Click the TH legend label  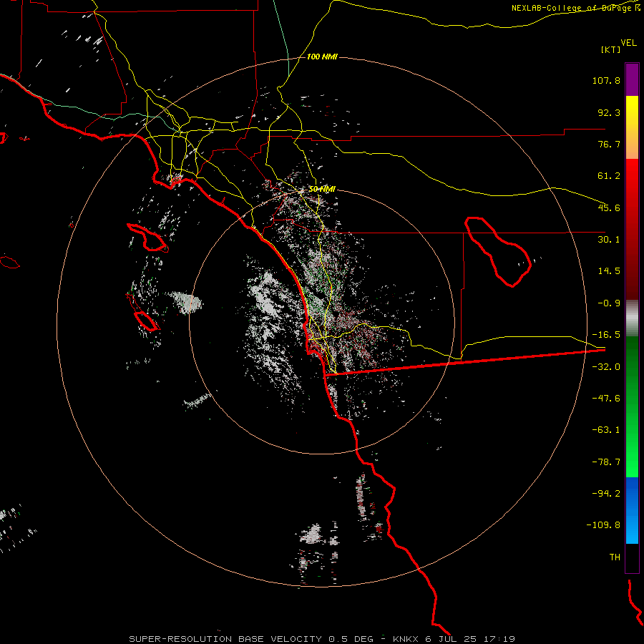point(615,557)
